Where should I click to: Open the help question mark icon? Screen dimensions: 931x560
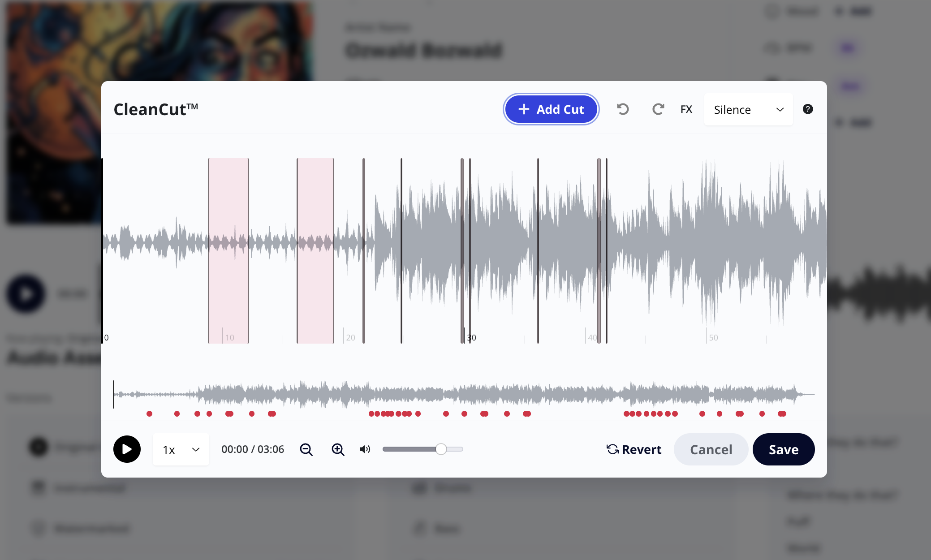[807, 109]
